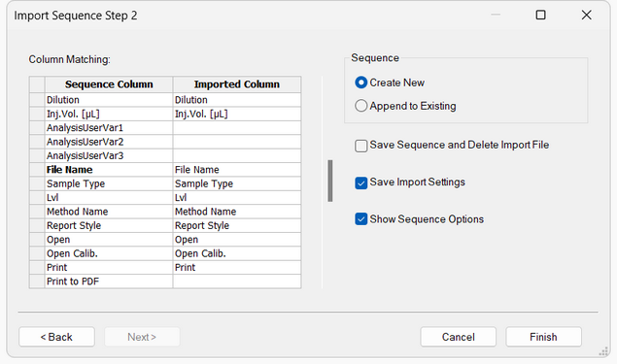Choose Append to Existing option
Screen dimensions: 617x364
[x=360, y=106]
